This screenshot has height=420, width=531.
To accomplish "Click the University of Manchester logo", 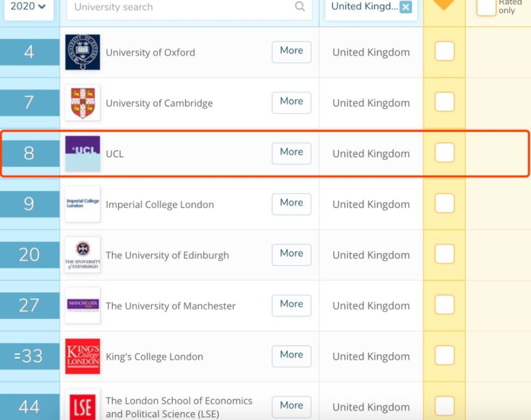I will [82, 306].
